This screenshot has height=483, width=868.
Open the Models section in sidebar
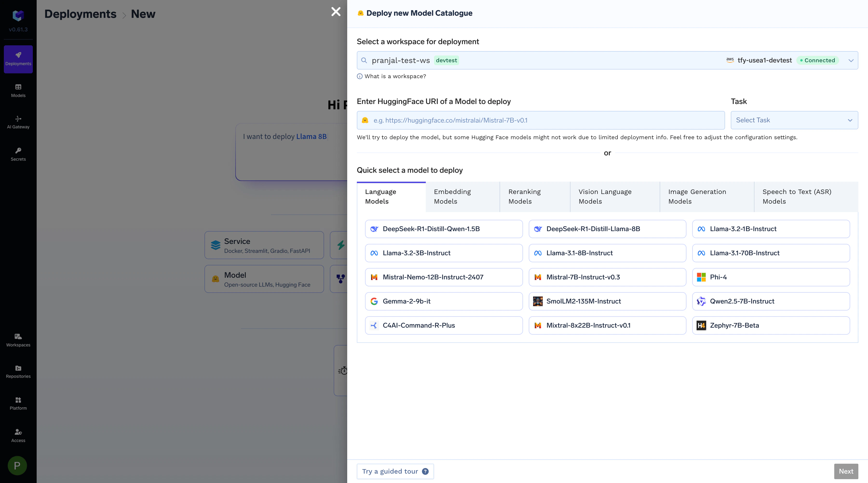tap(18, 90)
